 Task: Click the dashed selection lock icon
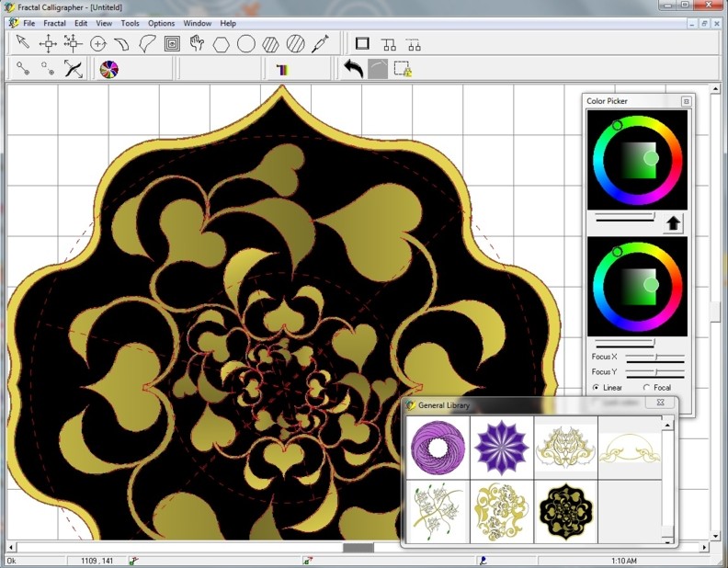(x=403, y=69)
